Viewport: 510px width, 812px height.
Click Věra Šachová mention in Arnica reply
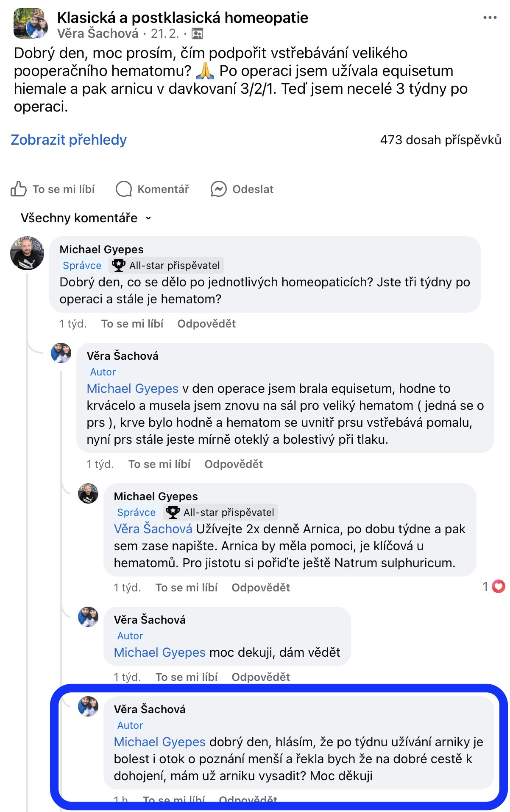point(153,529)
